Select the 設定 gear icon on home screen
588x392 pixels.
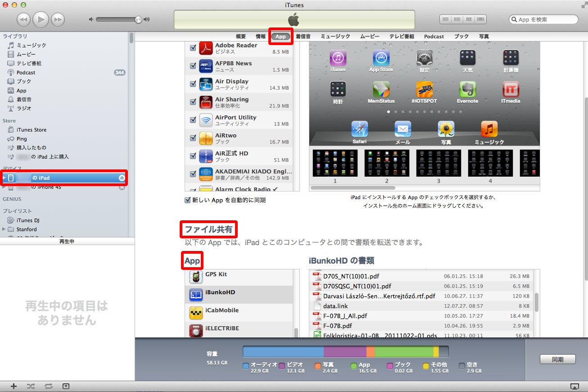424,58
